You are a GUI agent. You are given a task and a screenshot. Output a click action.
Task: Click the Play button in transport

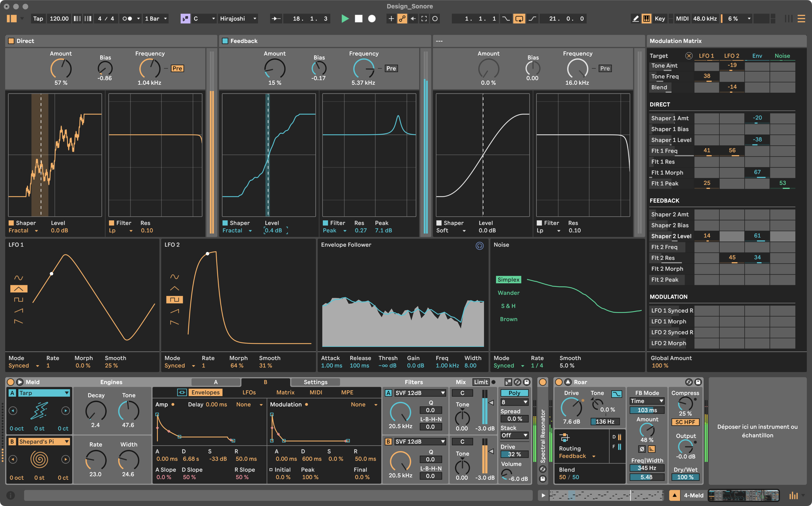345,19
